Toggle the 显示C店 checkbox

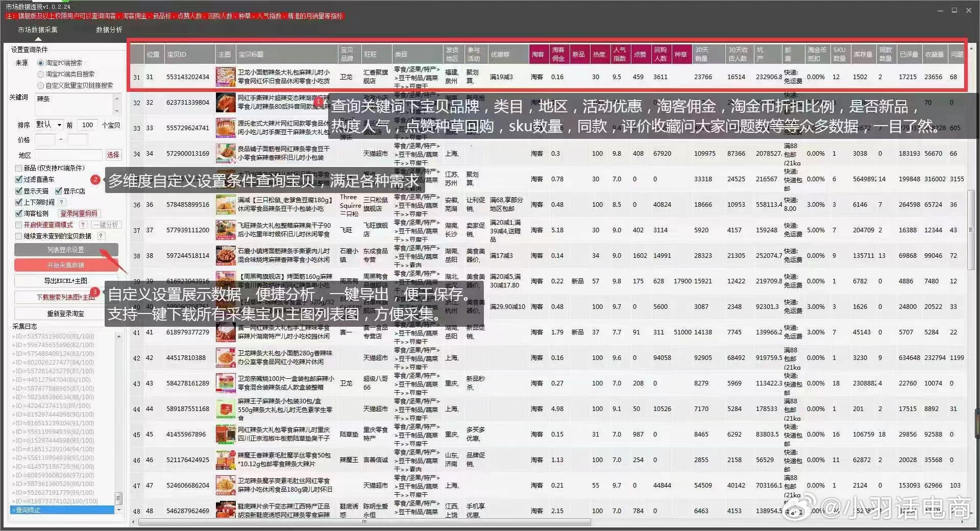click(x=58, y=191)
